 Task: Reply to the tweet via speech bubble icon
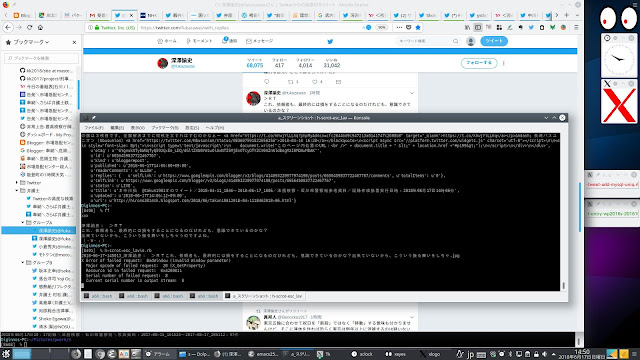pyautogui.click(x=267, y=82)
